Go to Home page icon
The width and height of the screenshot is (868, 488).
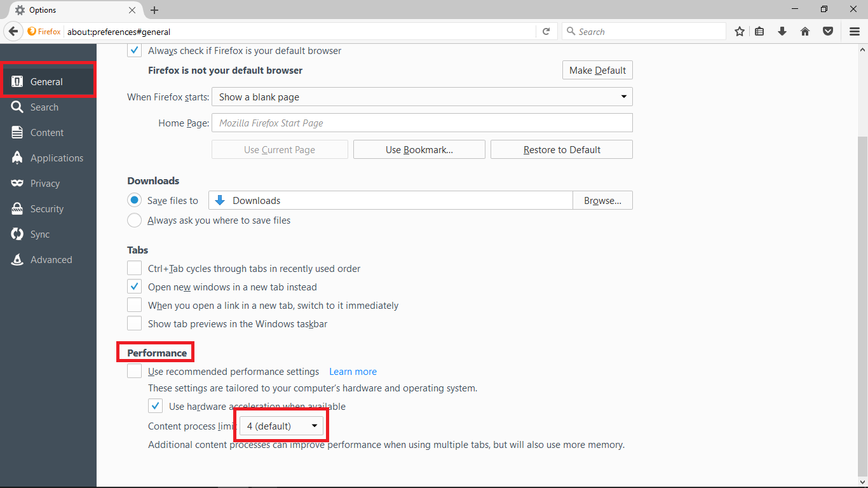click(x=805, y=31)
